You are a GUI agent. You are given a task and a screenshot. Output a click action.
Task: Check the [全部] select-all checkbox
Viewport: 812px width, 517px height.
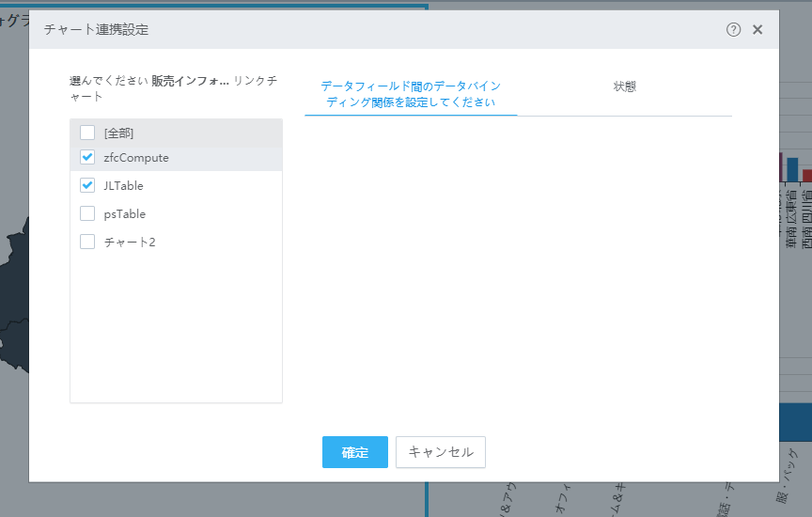pos(87,133)
